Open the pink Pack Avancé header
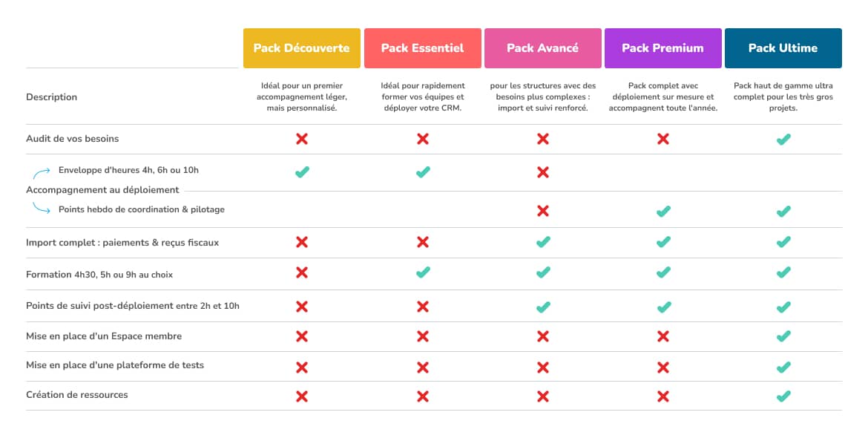This screenshot has height=438, width=868. [542, 48]
